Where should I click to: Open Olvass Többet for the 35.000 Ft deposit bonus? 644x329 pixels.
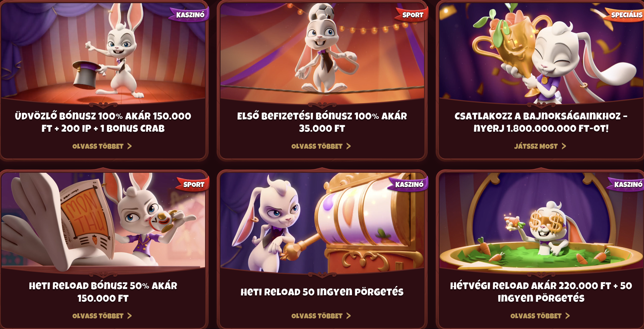321,146
